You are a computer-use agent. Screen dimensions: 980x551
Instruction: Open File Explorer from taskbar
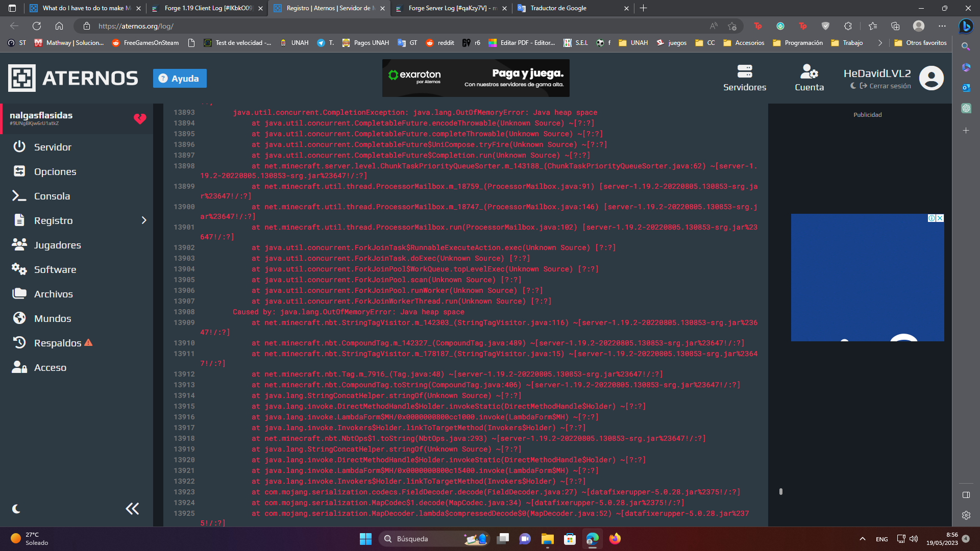[547, 539]
